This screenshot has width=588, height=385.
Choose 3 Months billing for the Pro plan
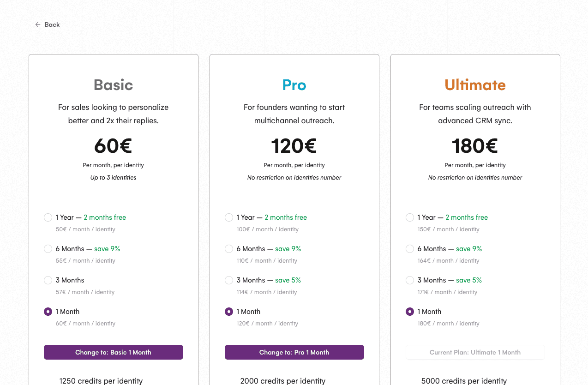[229, 280]
